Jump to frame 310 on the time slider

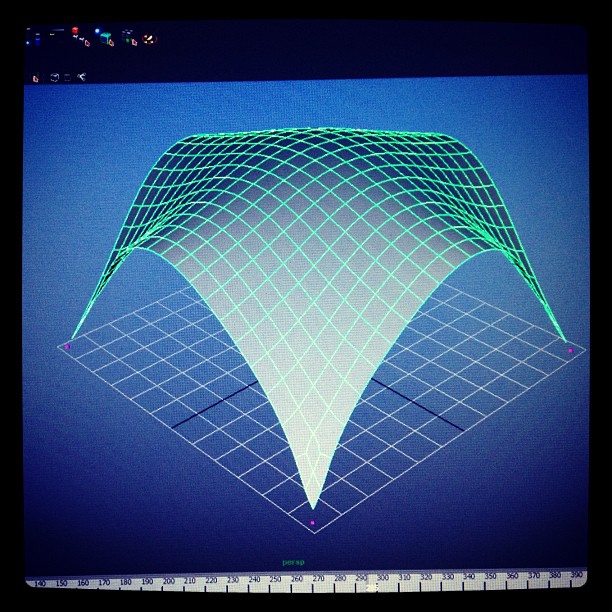(x=404, y=577)
